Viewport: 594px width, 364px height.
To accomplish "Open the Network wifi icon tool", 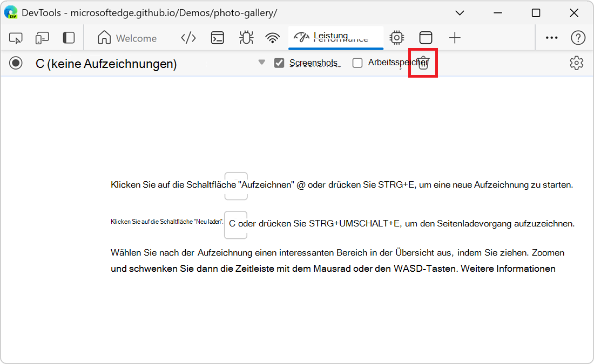I will point(272,38).
